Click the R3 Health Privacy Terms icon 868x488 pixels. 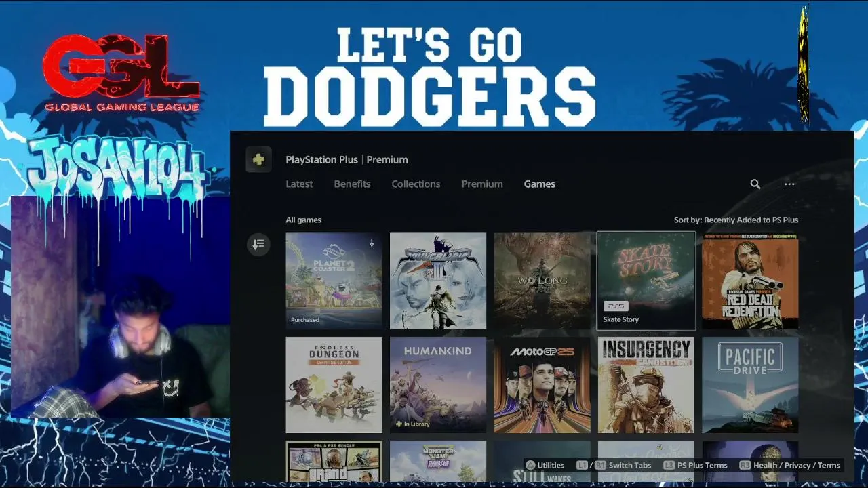point(745,465)
